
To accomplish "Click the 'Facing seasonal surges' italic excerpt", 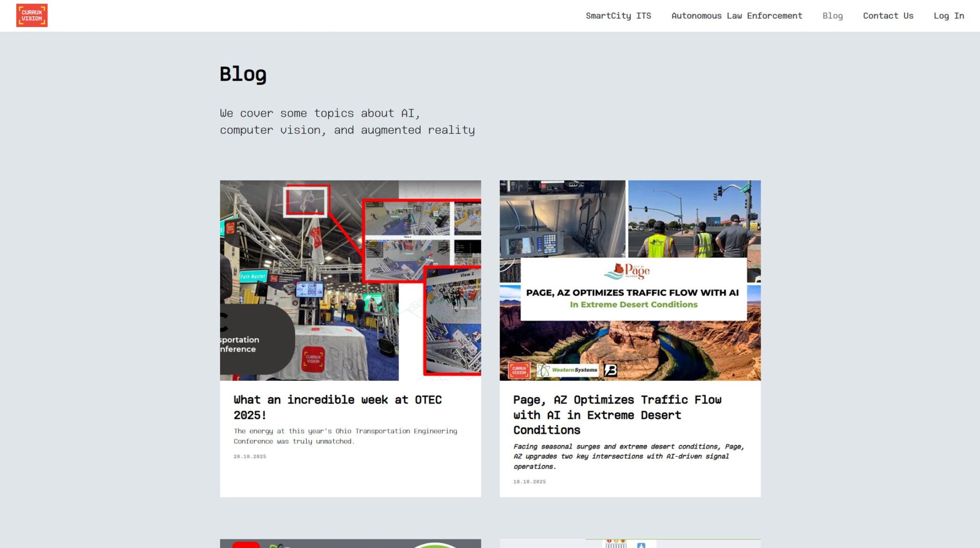I will pyautogui.click(x=628, y=456).
